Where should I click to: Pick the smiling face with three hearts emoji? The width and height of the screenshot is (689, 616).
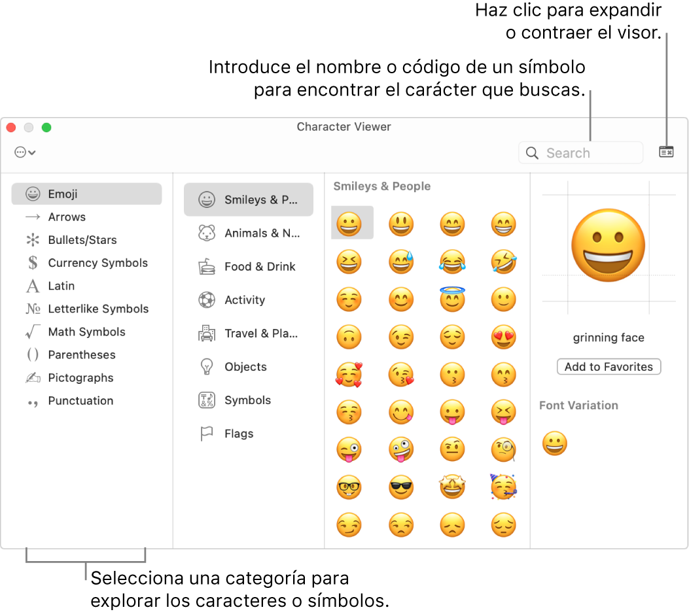click(349, 375)
